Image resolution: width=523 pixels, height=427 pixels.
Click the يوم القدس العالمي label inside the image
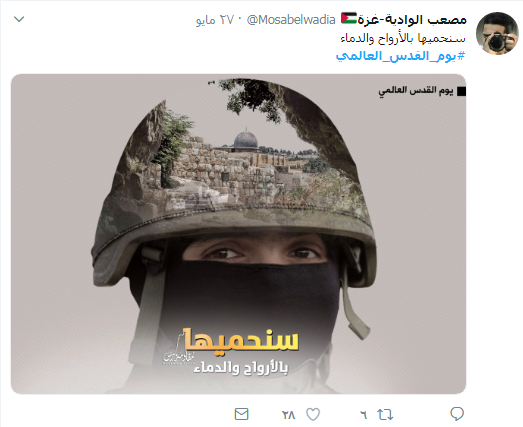click(416, 90)
